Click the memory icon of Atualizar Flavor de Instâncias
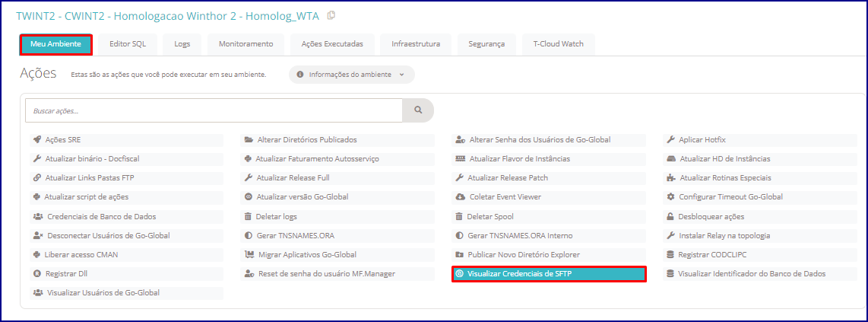 460,159
